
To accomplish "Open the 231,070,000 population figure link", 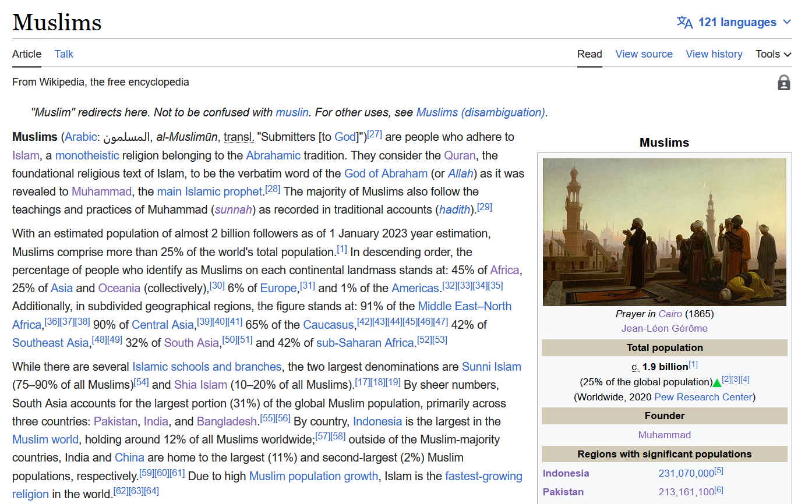I will (x=687, y=473).
